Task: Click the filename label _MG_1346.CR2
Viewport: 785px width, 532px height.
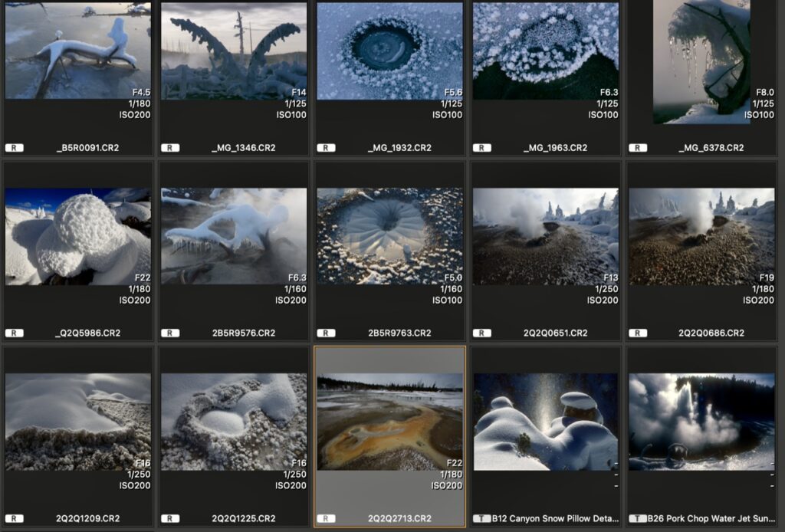Action: click(243, 148)
